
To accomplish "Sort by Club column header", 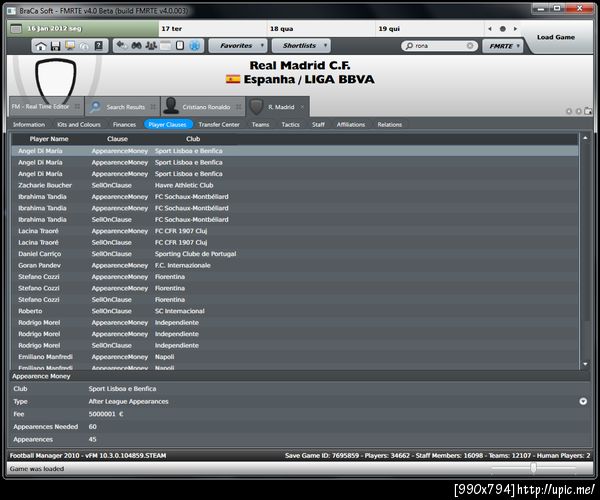I will point(193,139).
